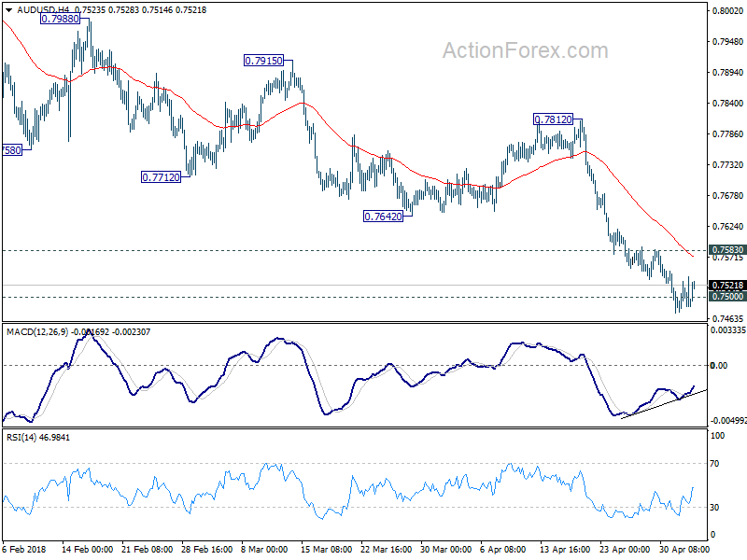Click the 0.76240 value on the price scale
Viewport: 747px width, 560px height.
(727, 226)
